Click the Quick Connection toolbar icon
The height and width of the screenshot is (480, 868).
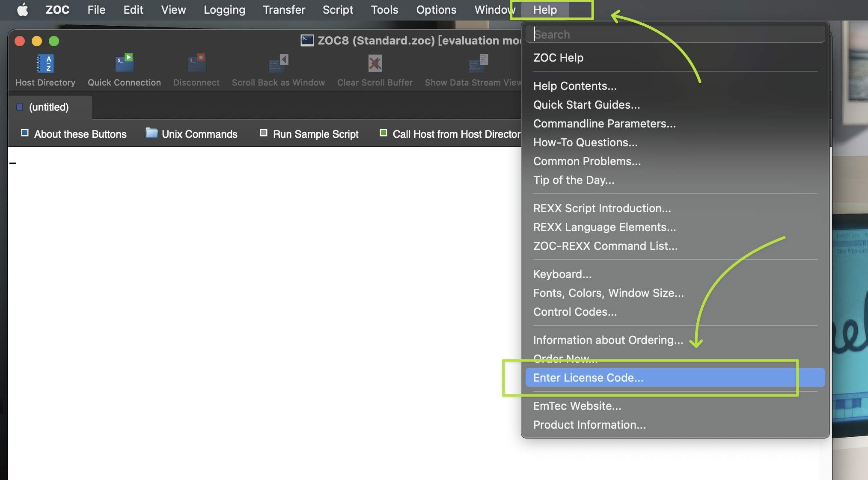pos(124,64)
